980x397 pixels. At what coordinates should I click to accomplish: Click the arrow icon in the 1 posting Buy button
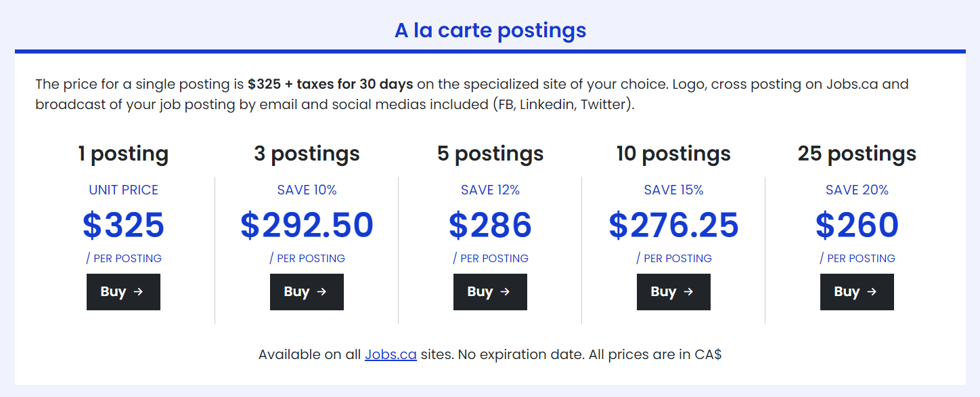click(138, 292)
